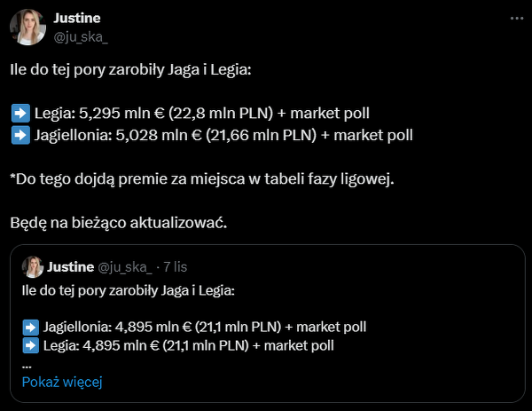
Task: Click the Legia 5,295 mln € text line
Action: point(202,113)
